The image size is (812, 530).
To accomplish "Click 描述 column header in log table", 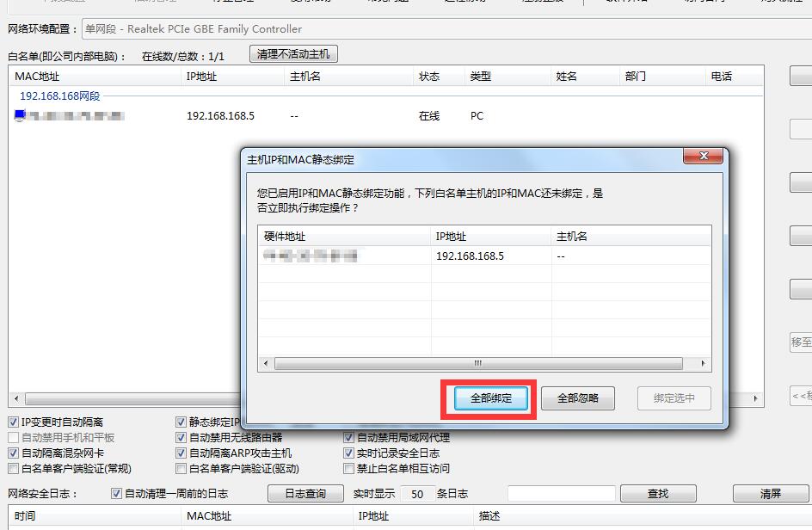I will click(x=643, y=516).
